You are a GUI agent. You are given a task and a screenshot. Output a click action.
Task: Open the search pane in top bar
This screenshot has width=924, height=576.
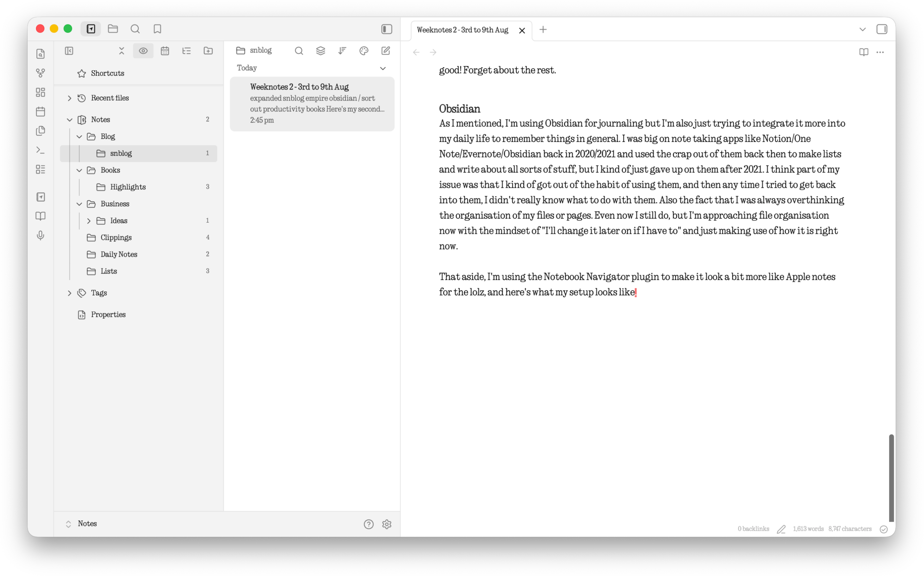coord(135,29)
